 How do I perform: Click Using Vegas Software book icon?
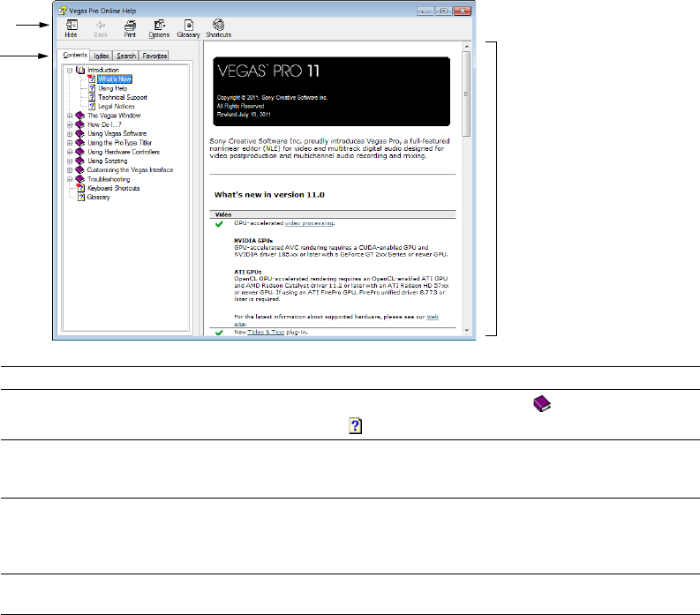tap(80, 133)
